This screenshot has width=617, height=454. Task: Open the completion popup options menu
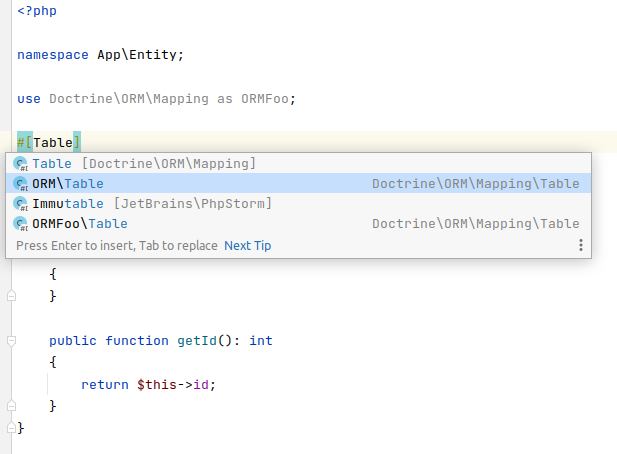click(581, 245)
